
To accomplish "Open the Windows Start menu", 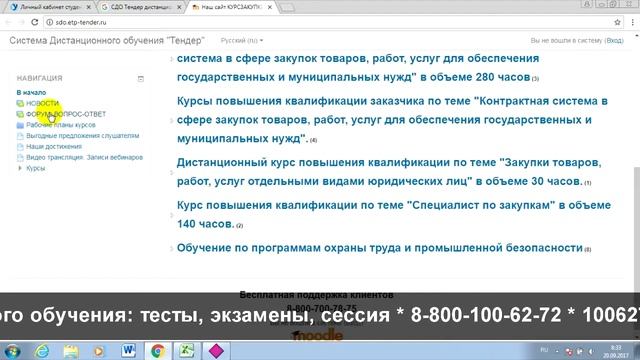I will coord(12,351).
